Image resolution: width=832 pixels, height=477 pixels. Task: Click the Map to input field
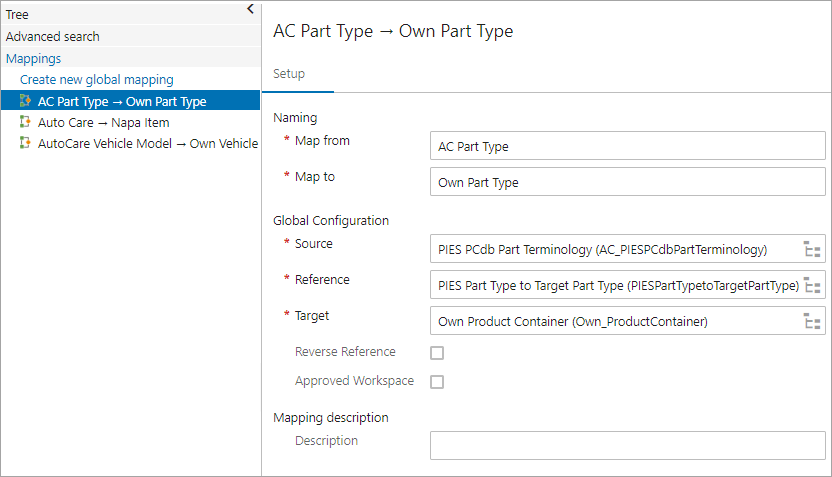click(x=628, y=182)
